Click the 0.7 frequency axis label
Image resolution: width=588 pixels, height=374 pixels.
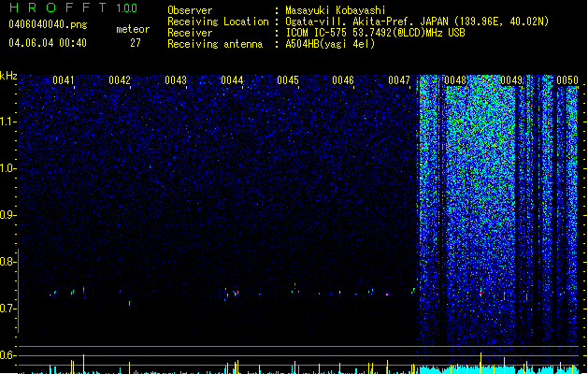click(x=8, y=309)
